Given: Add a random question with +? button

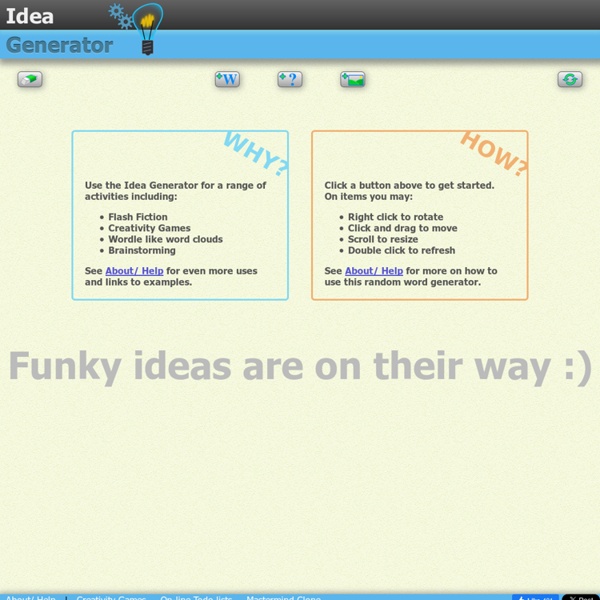Looking at the screenshot, I should pyautogui.click(x=290, y=79).
